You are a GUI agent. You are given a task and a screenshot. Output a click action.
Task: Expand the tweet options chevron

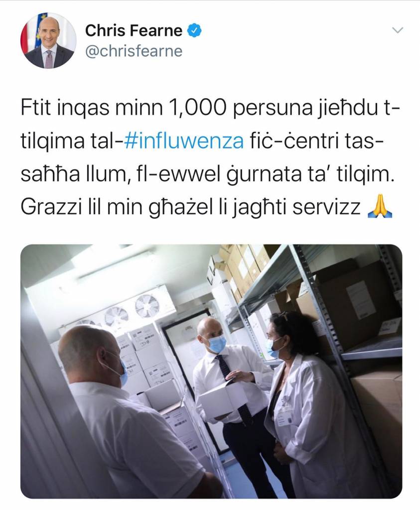398,30
